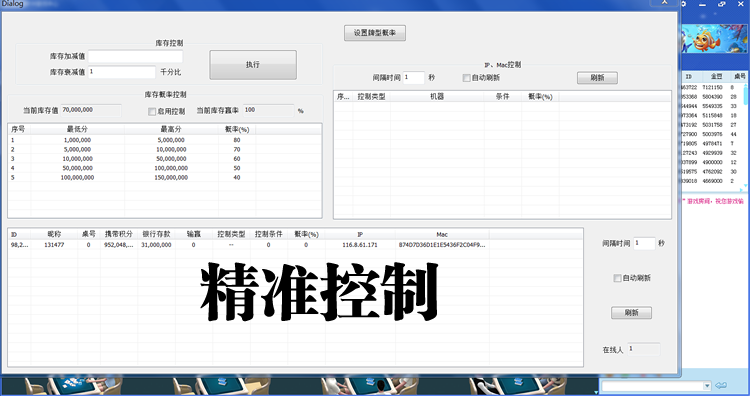Viewport: 750px width, 396px height.
Task: Click the 刷新 button above 在线人
Action: [631, 313]
